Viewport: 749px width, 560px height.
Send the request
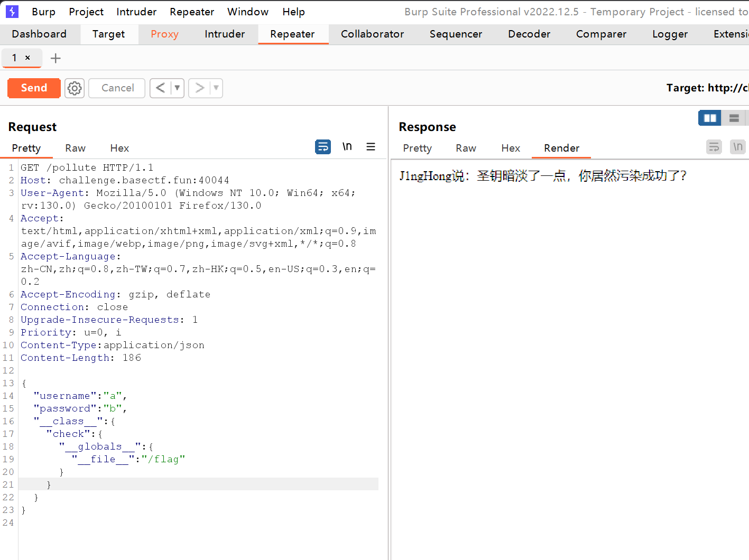click(x=34, y=88)
